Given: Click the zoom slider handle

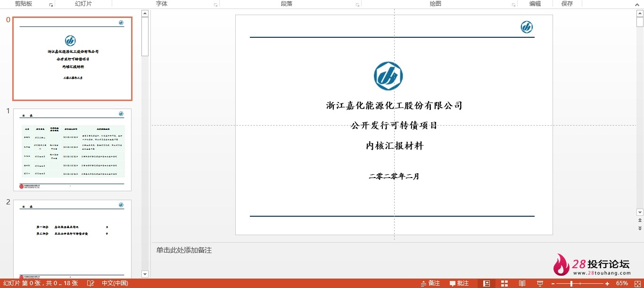Looking at the screenshot, I should click(571, 283).
